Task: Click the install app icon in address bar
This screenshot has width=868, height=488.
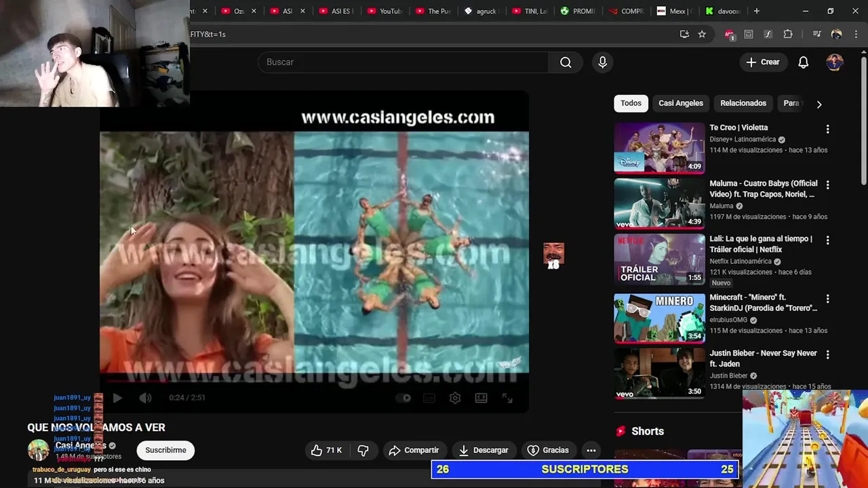Action: [x=684, y=34]
